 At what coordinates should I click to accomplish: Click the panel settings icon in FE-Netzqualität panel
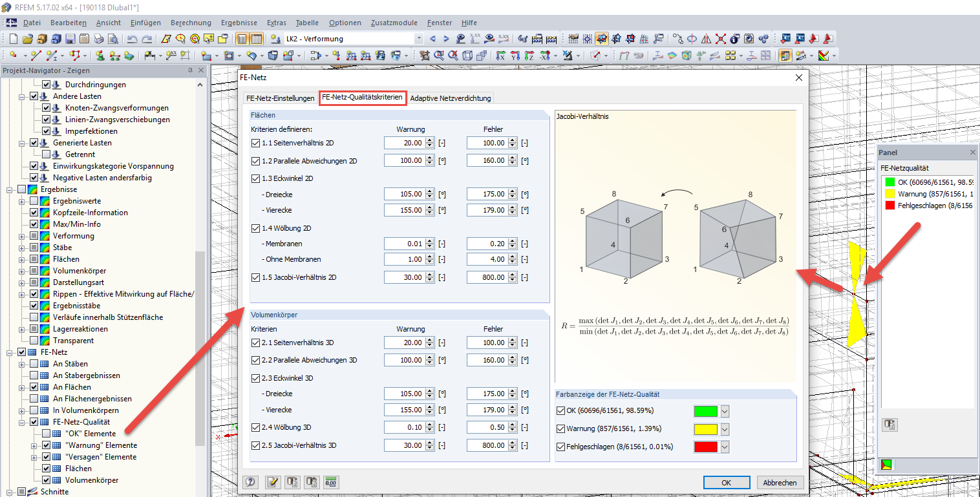coord(889,425)
